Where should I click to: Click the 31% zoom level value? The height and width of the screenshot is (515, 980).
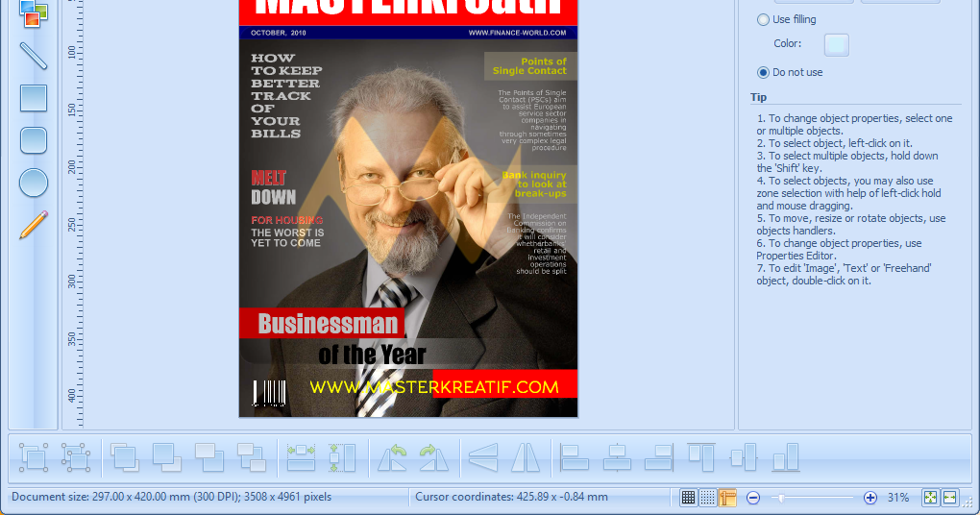click(898, 498)
